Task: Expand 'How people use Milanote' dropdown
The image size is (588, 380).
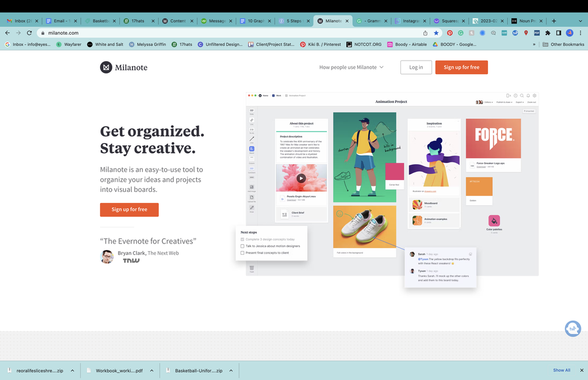Action: 352,67
